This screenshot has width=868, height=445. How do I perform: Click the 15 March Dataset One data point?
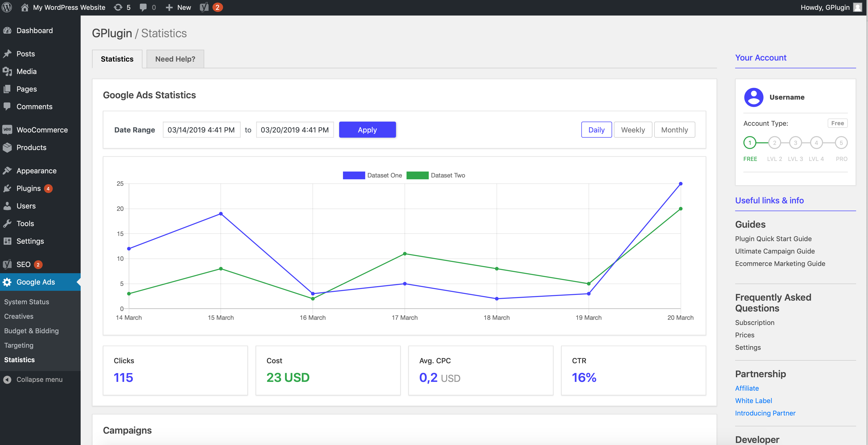coord(221,214)
